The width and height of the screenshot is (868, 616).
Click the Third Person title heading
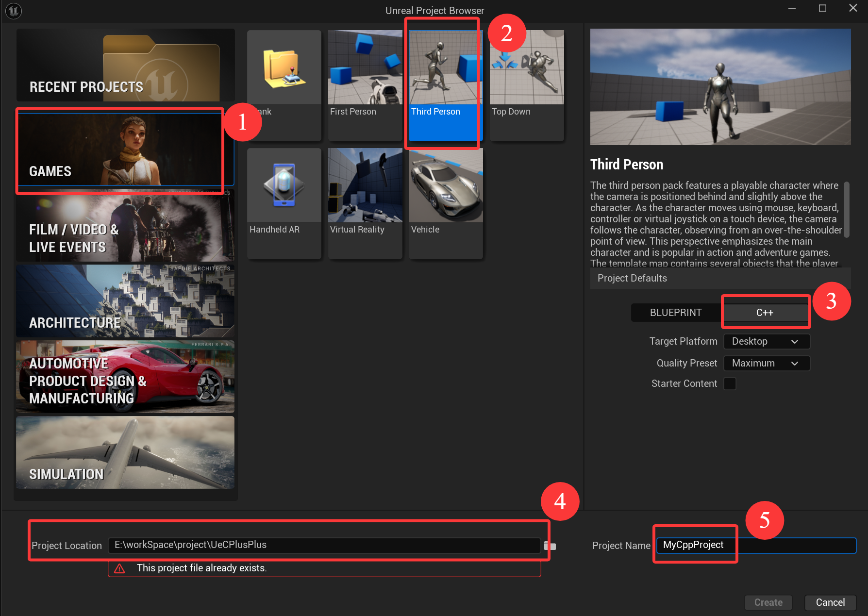pyautogui.click(x=627, y=165)
